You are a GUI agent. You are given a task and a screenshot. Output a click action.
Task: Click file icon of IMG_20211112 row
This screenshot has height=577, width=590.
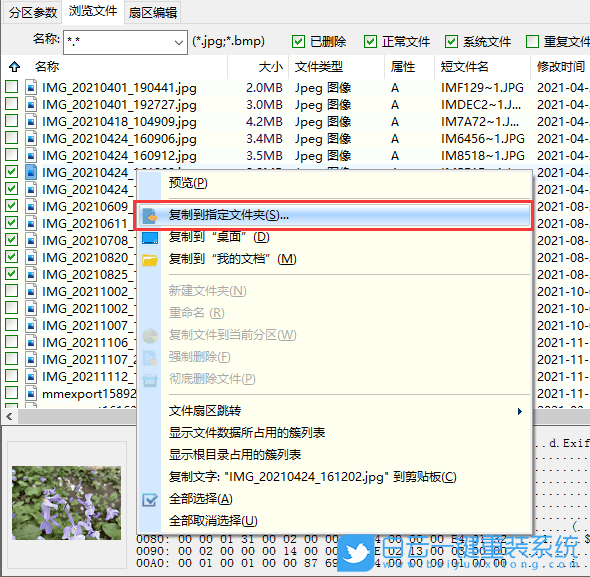[31, 376]
